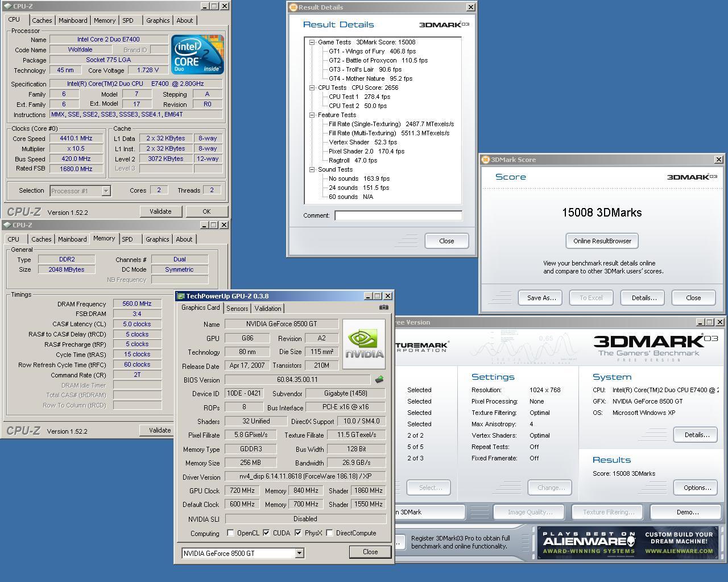The height and width of the screenshot is (582, 728).
Task: Toggle the CUDA checkbox
Action: (266, 533)
